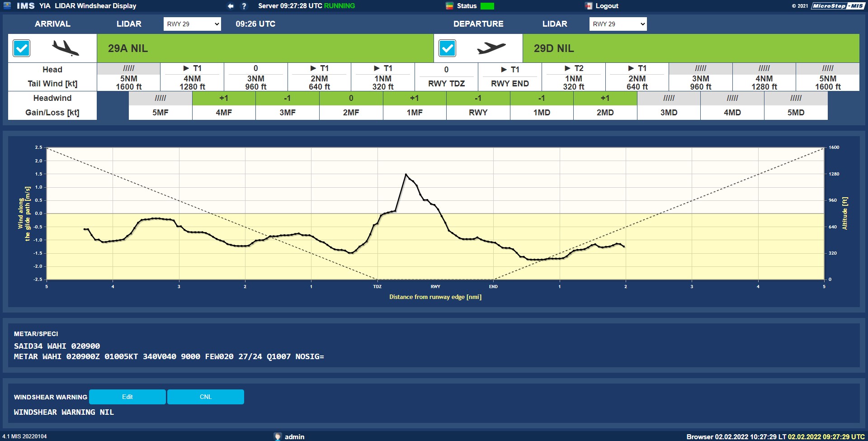Viewport: 868px width, 441px height.
Task: Click the 5MF gain/loss cell
Action: (160, 105)
